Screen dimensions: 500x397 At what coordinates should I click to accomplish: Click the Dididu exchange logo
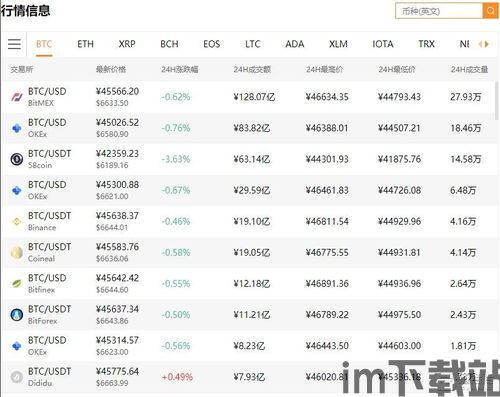[17, 377]
